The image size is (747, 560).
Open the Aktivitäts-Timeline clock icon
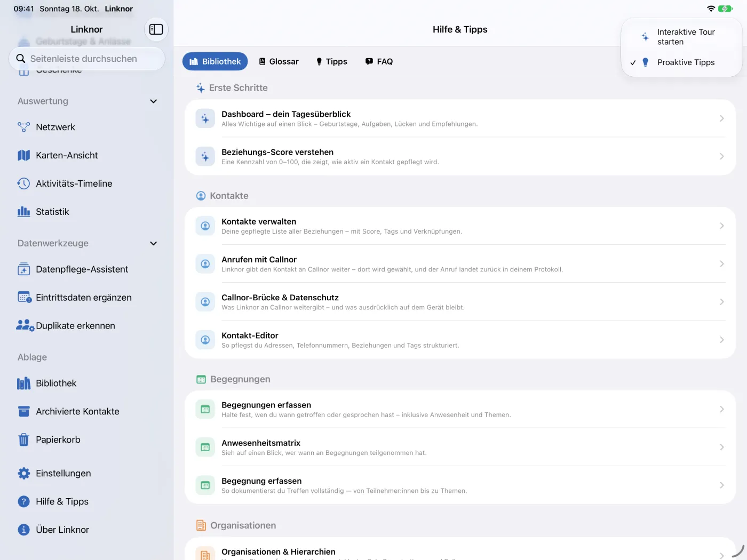click(23, 183)
